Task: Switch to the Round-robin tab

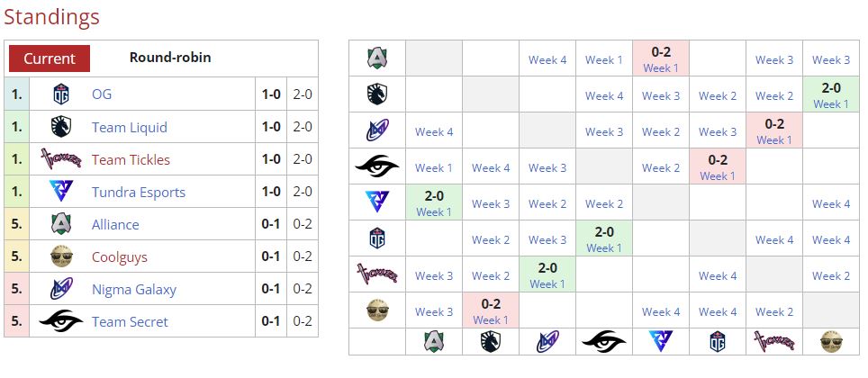Action: (x=170, y=58)
